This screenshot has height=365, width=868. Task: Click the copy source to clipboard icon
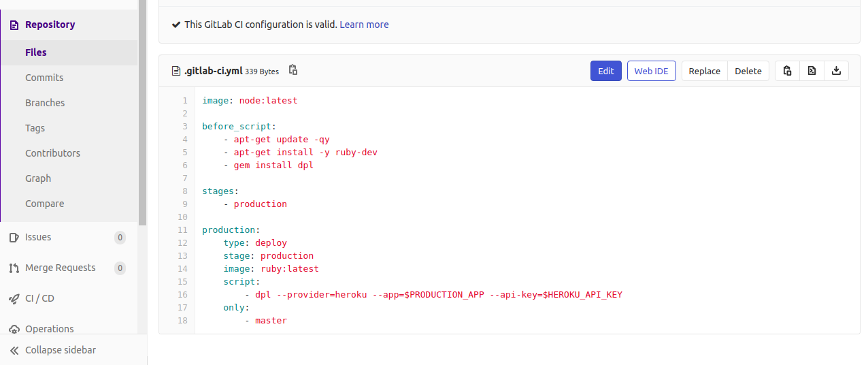(x=787, y=71)
